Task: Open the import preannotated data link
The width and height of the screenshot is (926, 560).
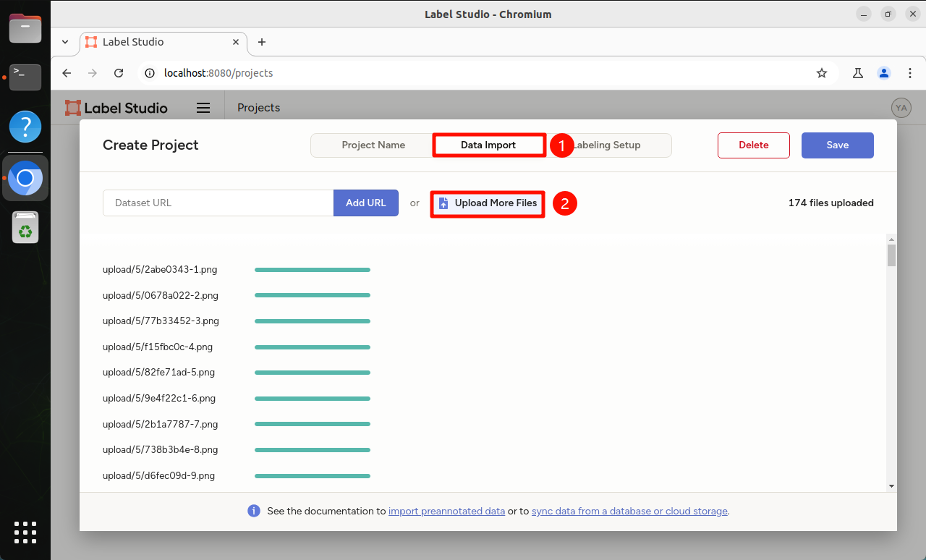Action: coord(446,511)
